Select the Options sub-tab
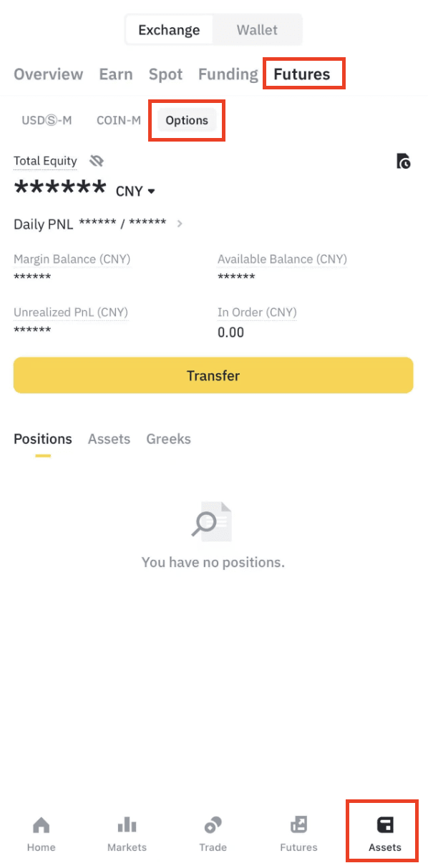Image resolution: width=428 pixels, height=868 pixels. (x=187, y=120)
